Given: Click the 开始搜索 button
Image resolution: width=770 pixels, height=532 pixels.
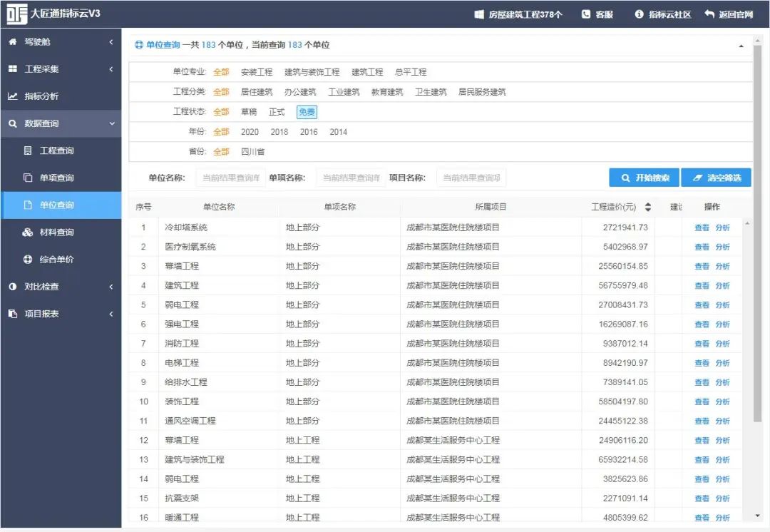Looking at the screenshot, I should click(x=645, y=178).
